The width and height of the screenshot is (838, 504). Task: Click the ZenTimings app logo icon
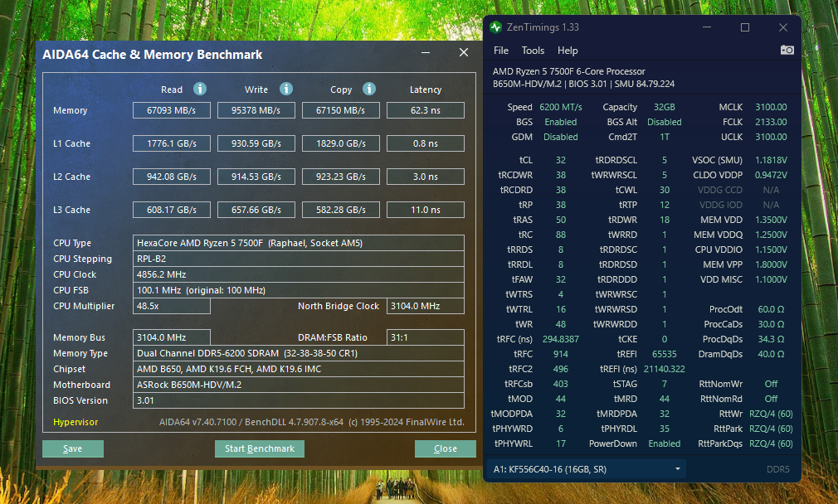tap(496, 27)
